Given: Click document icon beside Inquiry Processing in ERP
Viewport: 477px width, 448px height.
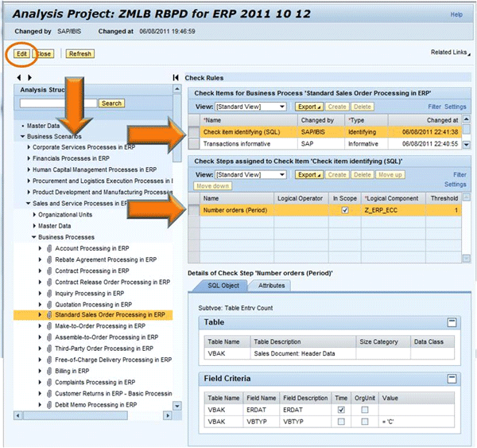Looking at the screenshot, I should click(49, 293).
